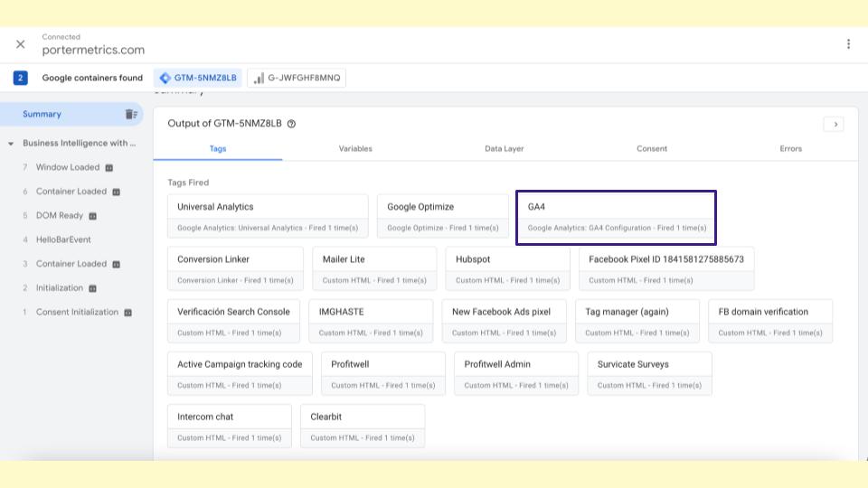Open the Profitwell tag card
This screenshot has height=488, width=868.
[x=383, y=374]
